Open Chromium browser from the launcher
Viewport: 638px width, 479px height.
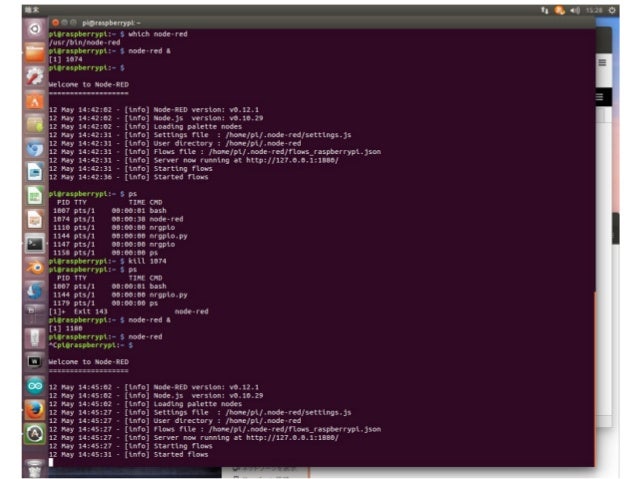coord(35,148)
